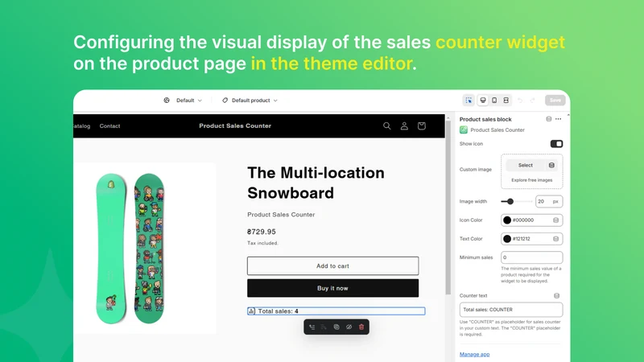This screenshot has height=362, width=644.
Task: Open the Default product dropdown
Action: [254, 100]
